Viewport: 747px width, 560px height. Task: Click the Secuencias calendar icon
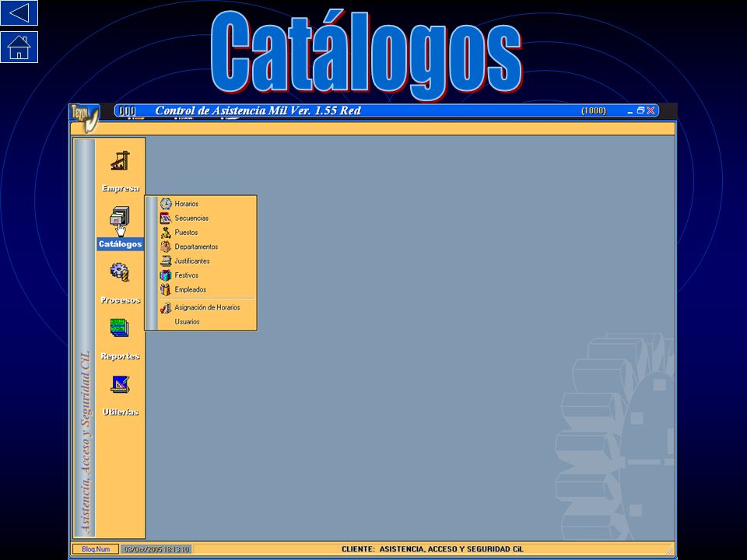(166, 218)
